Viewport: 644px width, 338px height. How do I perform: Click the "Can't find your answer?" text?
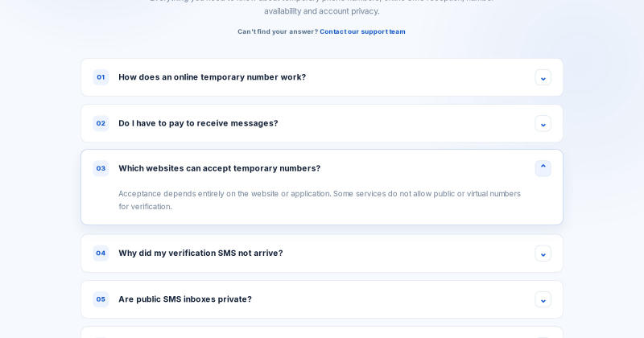[278, 31]
